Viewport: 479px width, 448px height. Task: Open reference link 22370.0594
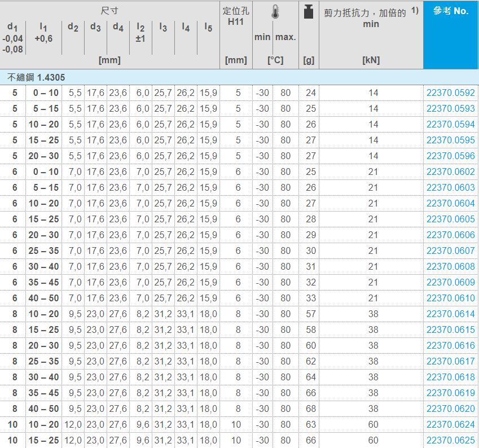coord(450,124)
